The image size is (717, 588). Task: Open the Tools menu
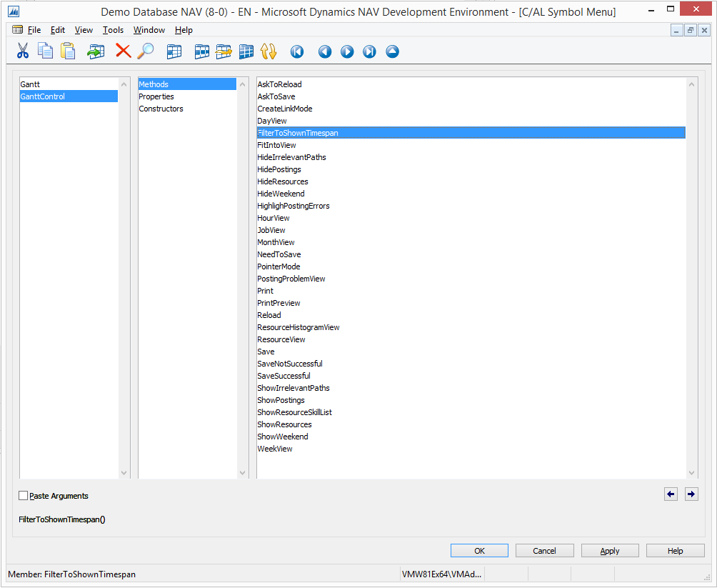pyautogui.click(x=113, y=30)
